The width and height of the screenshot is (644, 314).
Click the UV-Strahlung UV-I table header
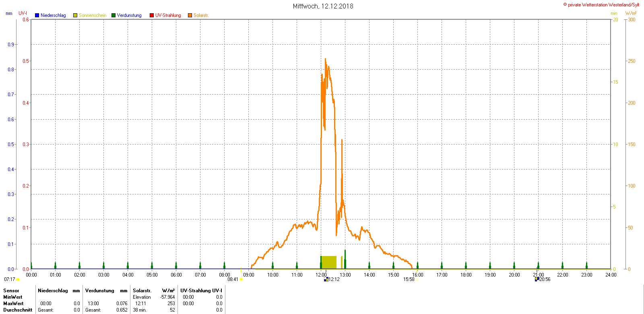point(201,291)
